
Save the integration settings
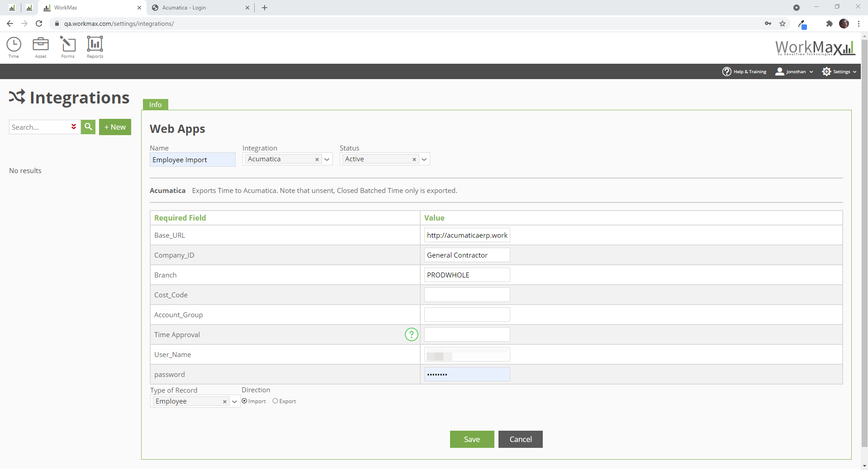(472, 439)
